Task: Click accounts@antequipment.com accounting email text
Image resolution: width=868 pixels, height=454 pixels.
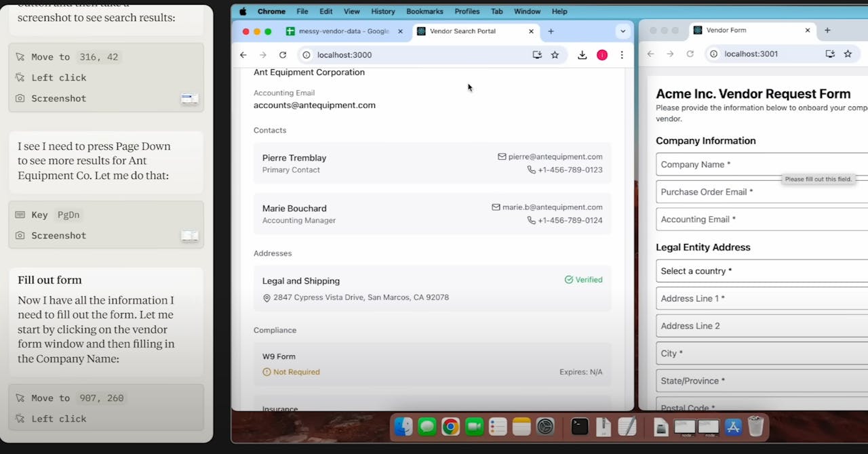Action: [x=315, y=105]
